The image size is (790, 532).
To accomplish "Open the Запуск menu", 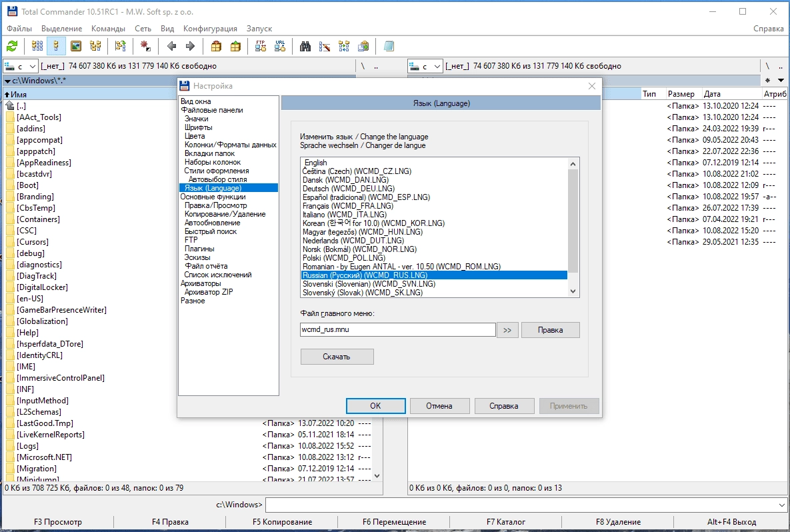I will click(x=259, y=29).
